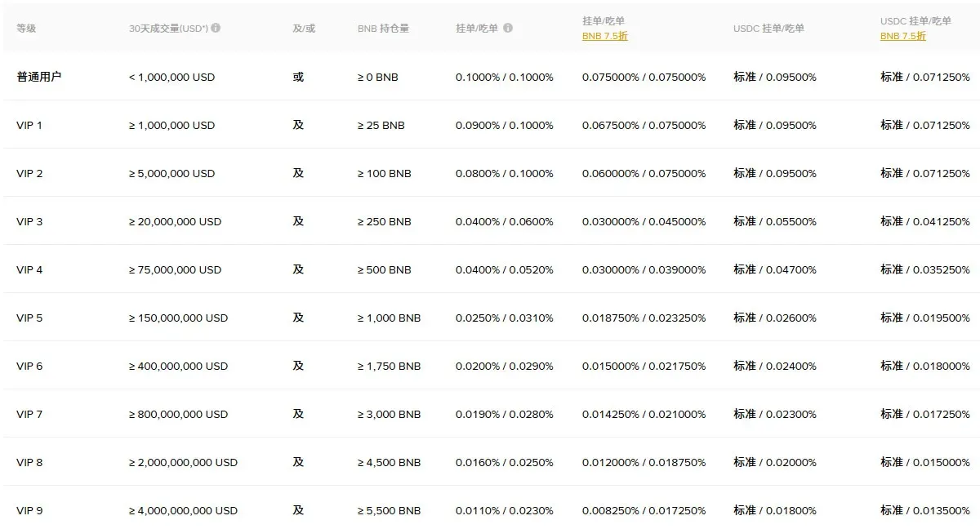Click the 0.0190% / 0.0280% fee cell
The height and width of the screenshot is (529, 980).
click(x=505, y=414)
